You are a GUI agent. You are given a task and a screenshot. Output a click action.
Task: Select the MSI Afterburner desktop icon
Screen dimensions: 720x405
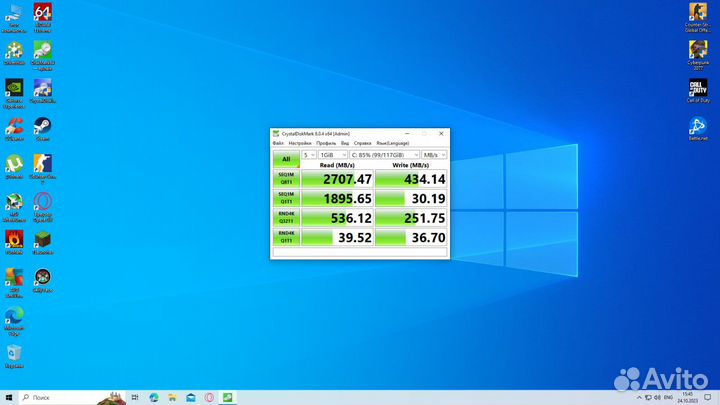pyautogui.click(x=14, y=208)
